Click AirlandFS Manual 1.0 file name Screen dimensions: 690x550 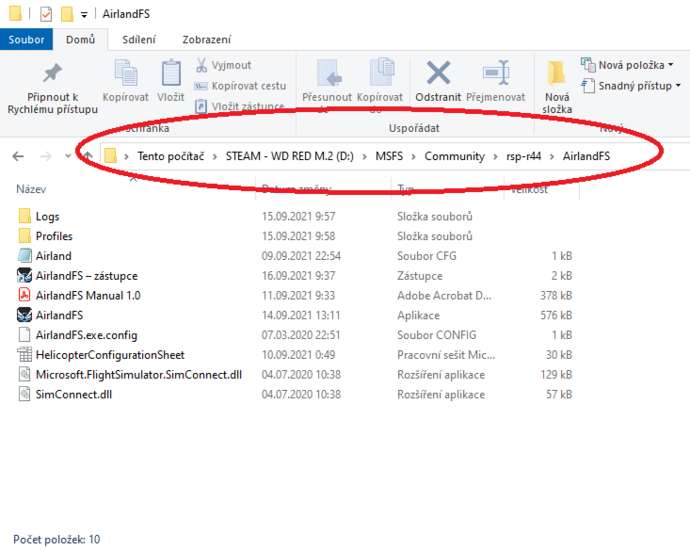(x=88, y=295)
